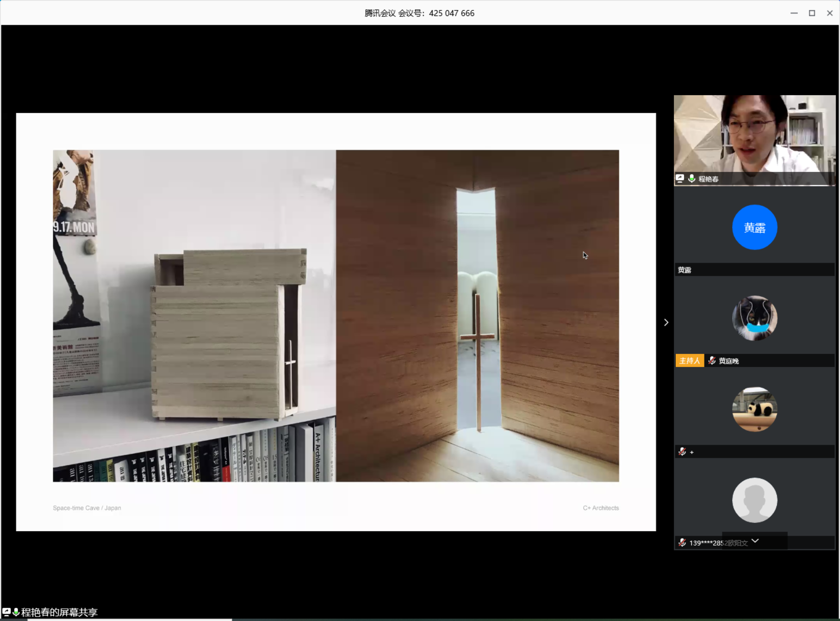Click the bottom-left screen-sharing status icon

pos(6,612)
